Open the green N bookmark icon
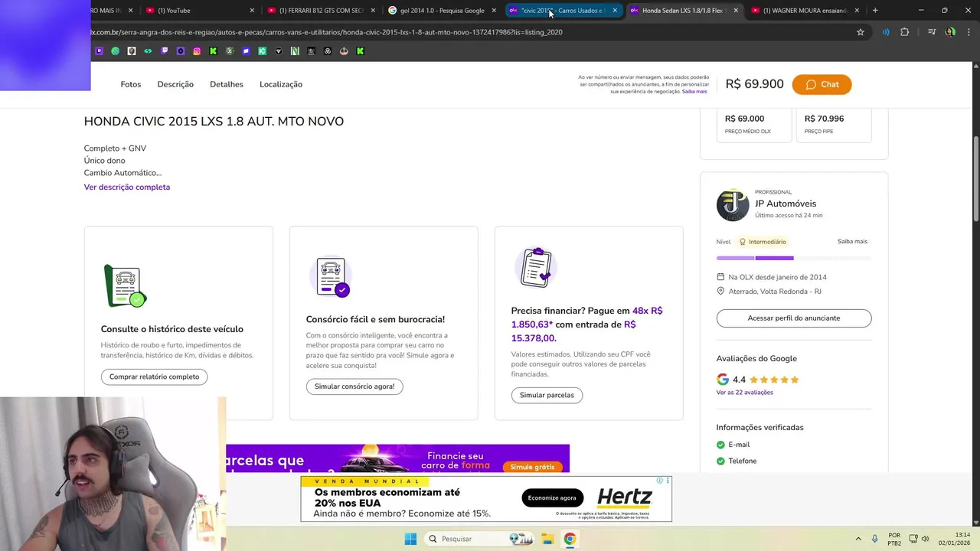This screenshot has width=980, height=551. [295, 51]
